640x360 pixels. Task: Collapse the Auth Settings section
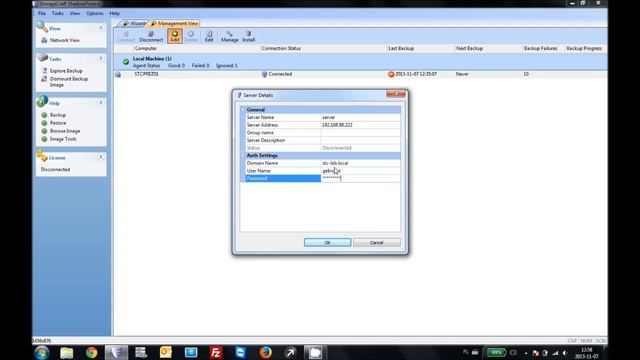pyautogui.click(x=243, y=156)
